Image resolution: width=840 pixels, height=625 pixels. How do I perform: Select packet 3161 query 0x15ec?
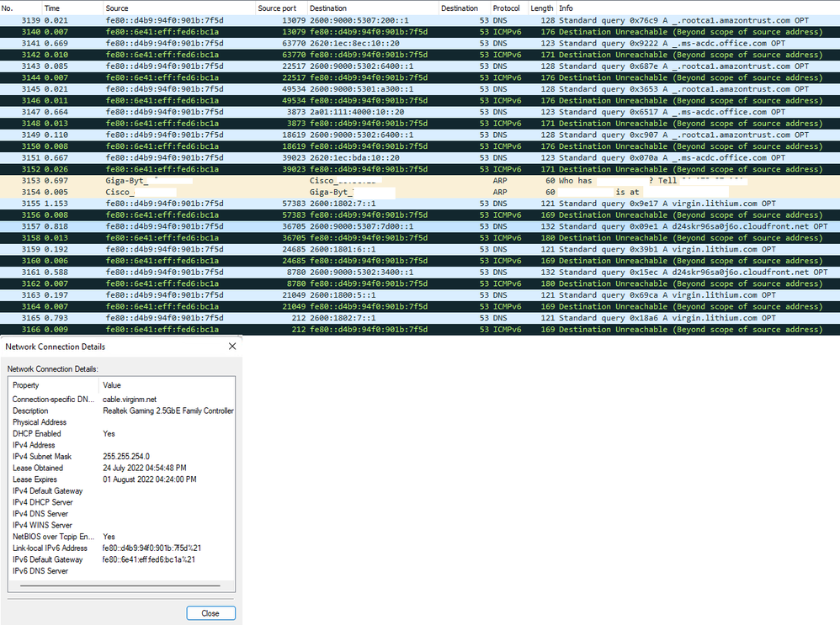tap(420, 272)
